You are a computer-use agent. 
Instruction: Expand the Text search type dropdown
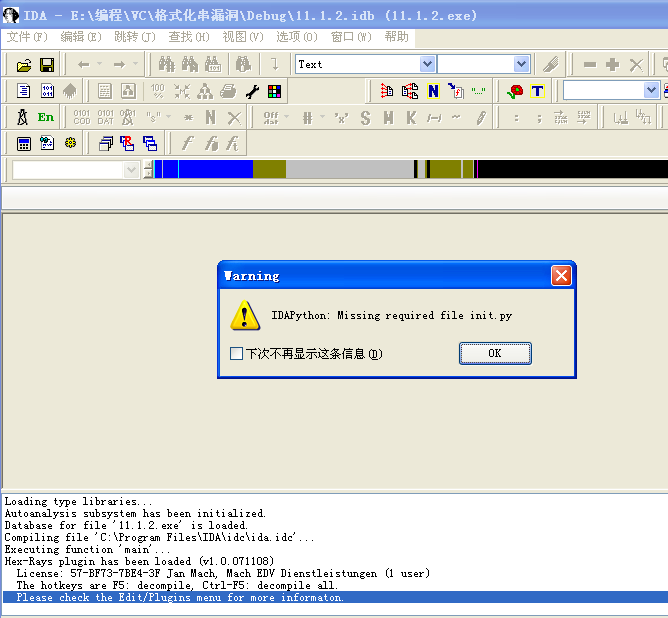427,64
